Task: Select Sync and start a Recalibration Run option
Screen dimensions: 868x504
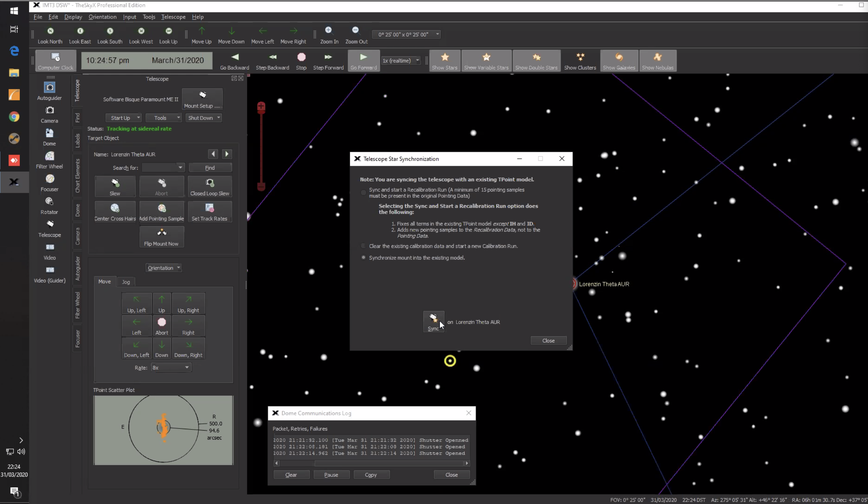Action: [x=363, y=192]
